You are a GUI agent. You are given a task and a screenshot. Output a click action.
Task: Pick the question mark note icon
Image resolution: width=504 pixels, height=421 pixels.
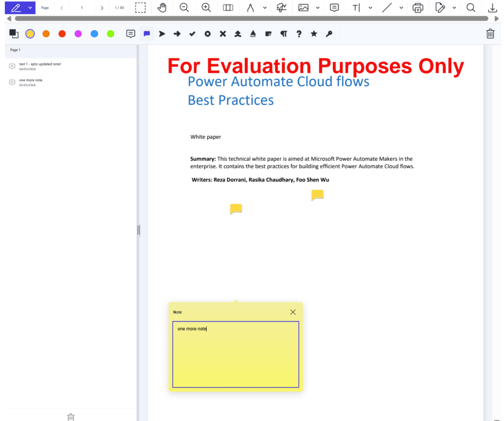(x=299, y=34)
